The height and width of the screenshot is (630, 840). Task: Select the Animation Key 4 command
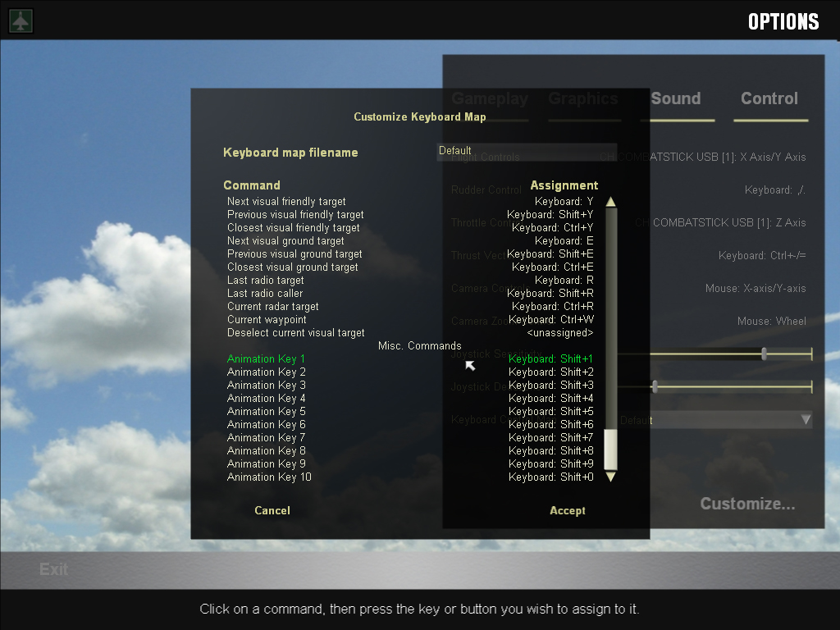pyautogui.click(x=267, y=399)
